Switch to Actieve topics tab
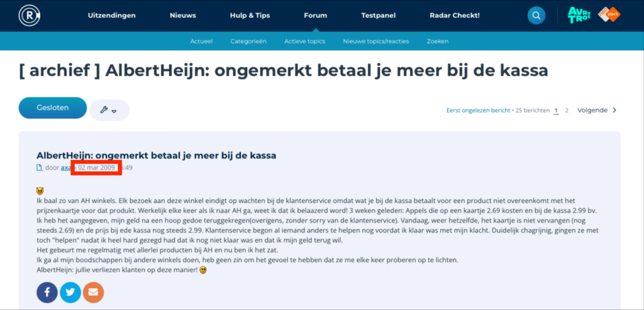The height and width of the screenshot is (310, 644). [304, 41]
